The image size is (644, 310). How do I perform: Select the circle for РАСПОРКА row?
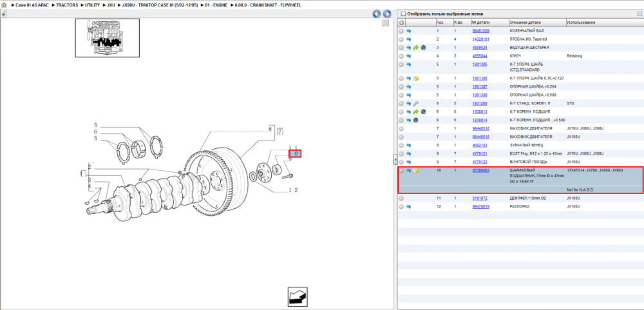(x=402, y=206)
